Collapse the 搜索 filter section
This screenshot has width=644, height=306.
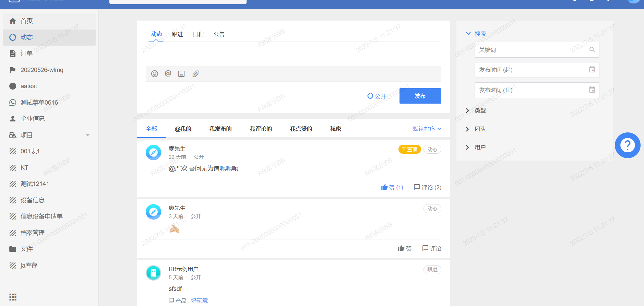click(476, 34)
